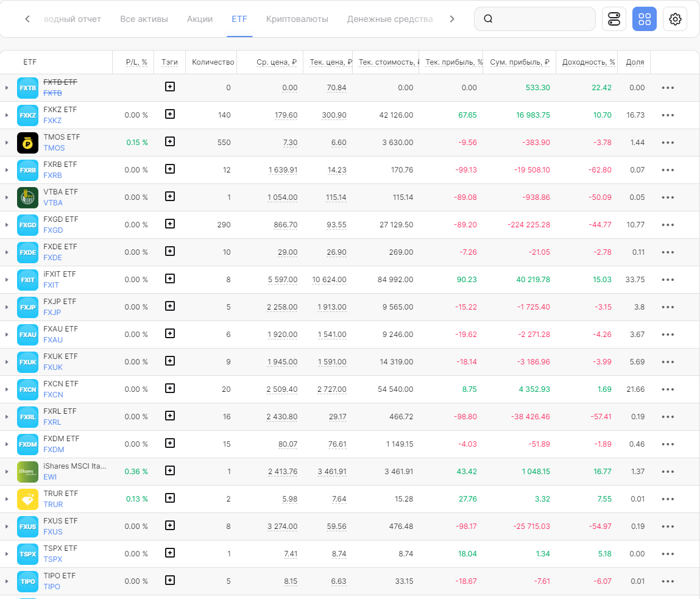Sort by the Тэги column header
700x599 pixels.
click(169, 62)
